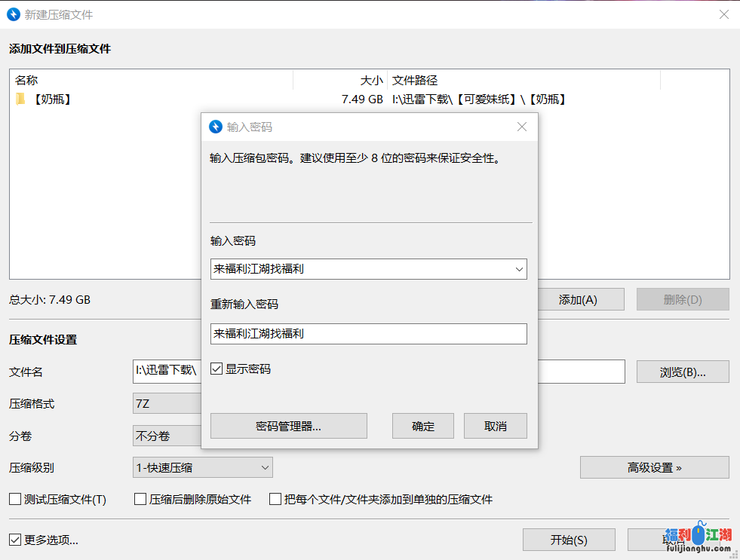Check 压缩后删除原始文件
Screen dimensions: 740x560
tap(140, 499)
